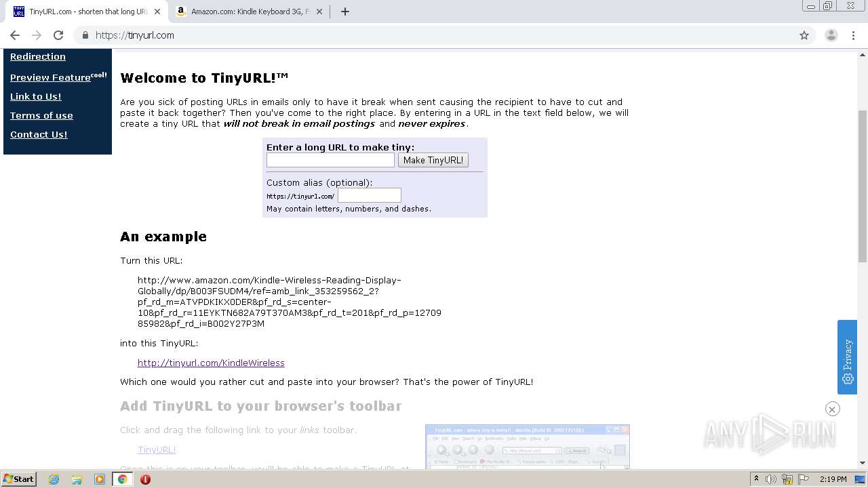
Task: Reload the TinyURL page
Action: click(58, 35)
